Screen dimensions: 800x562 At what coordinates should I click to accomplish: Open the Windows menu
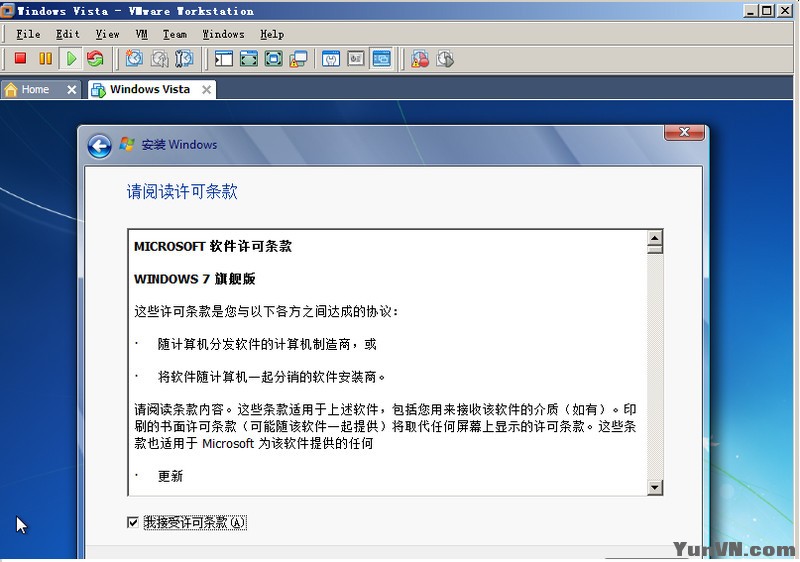(223, 34)
